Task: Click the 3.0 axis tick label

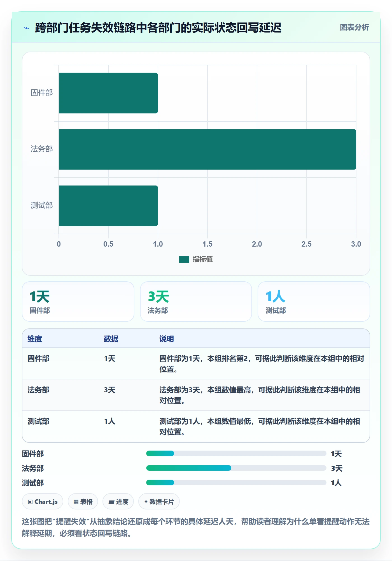Action: click(356, 244)
